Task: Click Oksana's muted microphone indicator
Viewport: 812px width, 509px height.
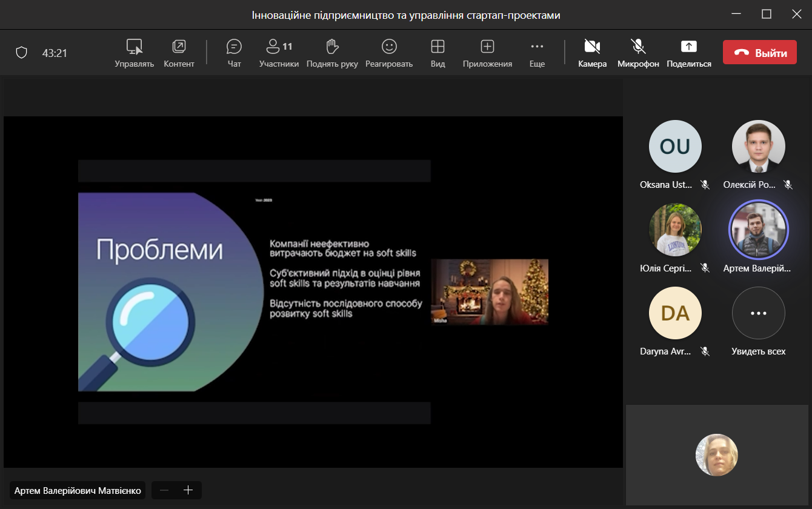Action: pos(705,185)
